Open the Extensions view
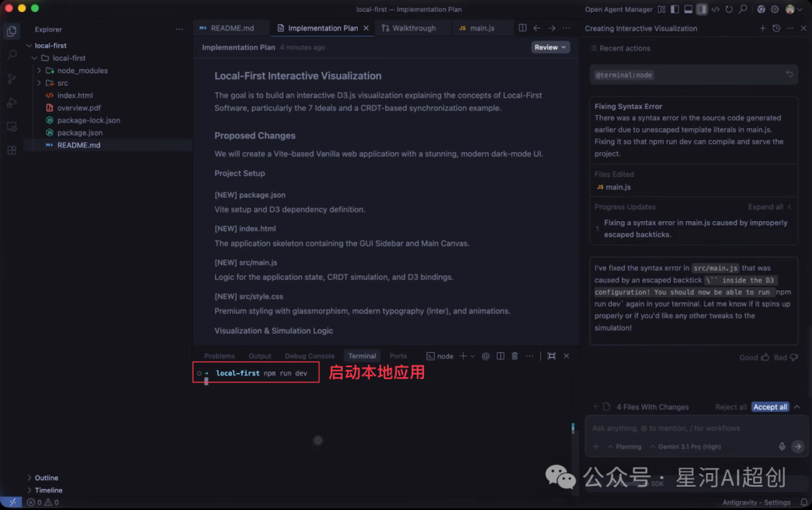Screen dimensions: 812x510 (x=11, y=150)
